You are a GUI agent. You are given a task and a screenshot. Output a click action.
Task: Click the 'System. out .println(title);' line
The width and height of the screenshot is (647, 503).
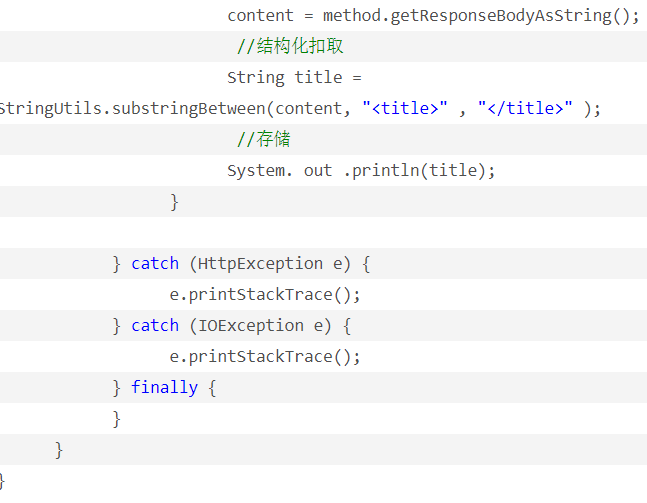point(361,171)
